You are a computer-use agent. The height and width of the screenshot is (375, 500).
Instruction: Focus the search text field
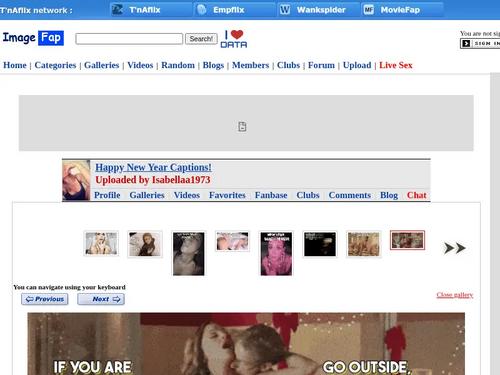click(129, 39)
